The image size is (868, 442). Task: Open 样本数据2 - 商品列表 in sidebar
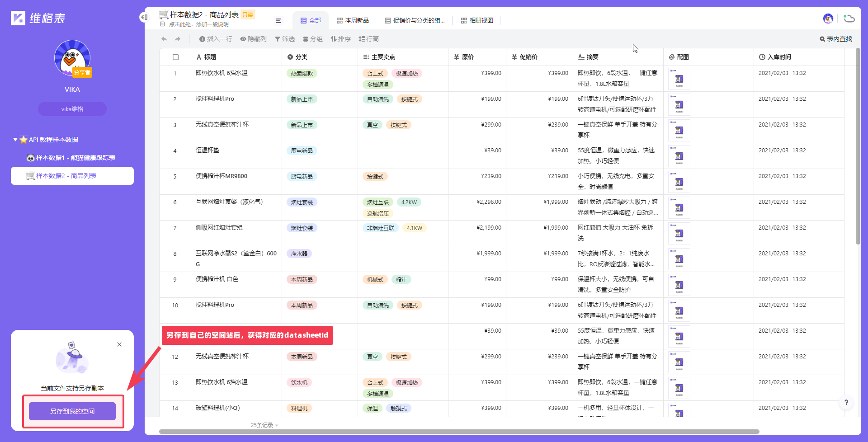click(x=72, y=176)
